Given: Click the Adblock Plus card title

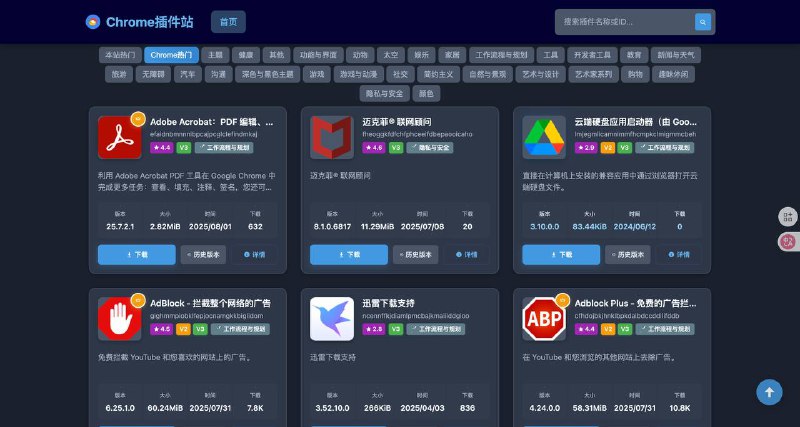Looking at the screenshot, I should point(635,304).
